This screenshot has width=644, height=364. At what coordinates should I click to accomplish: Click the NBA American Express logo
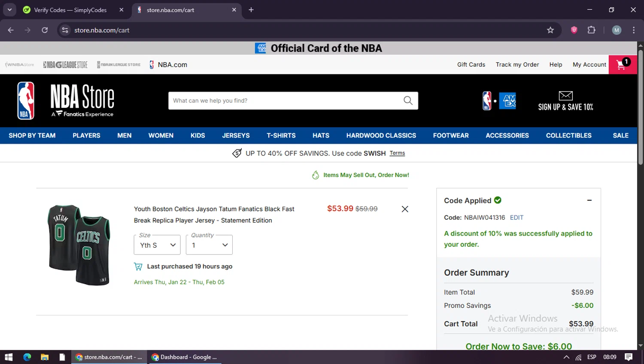[x=499, y=101]
